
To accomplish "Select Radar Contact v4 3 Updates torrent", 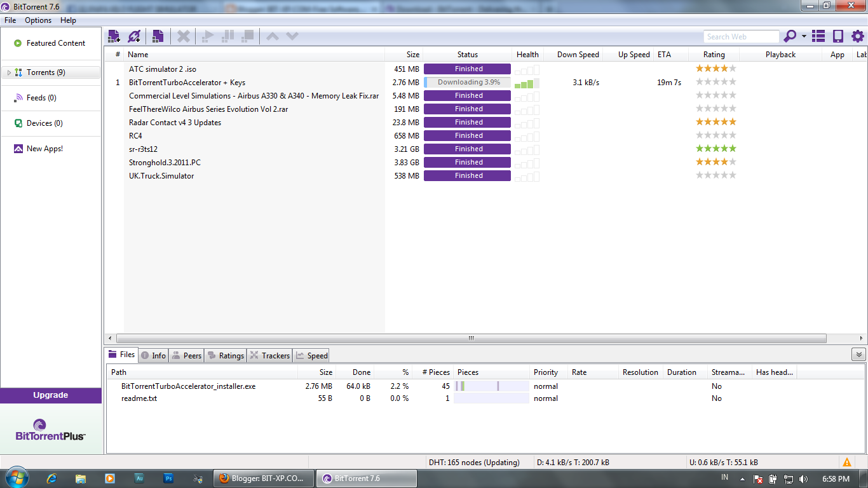I will tap(175, 123).
